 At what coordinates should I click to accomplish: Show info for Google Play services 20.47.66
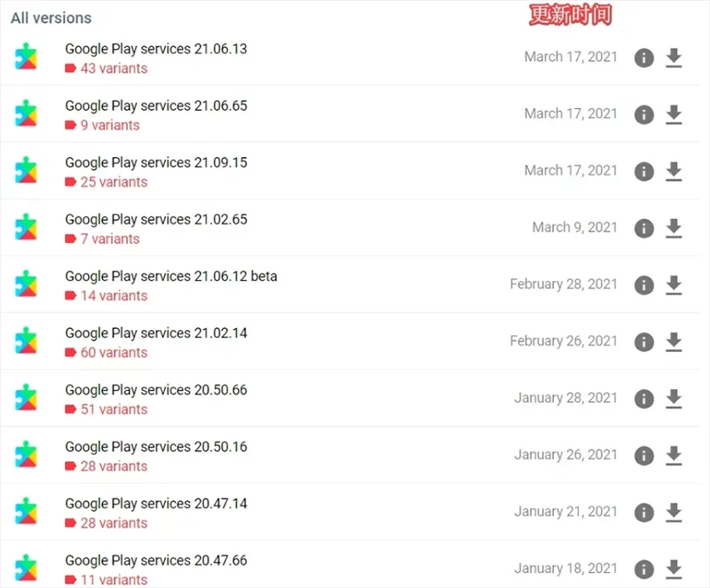644,569
